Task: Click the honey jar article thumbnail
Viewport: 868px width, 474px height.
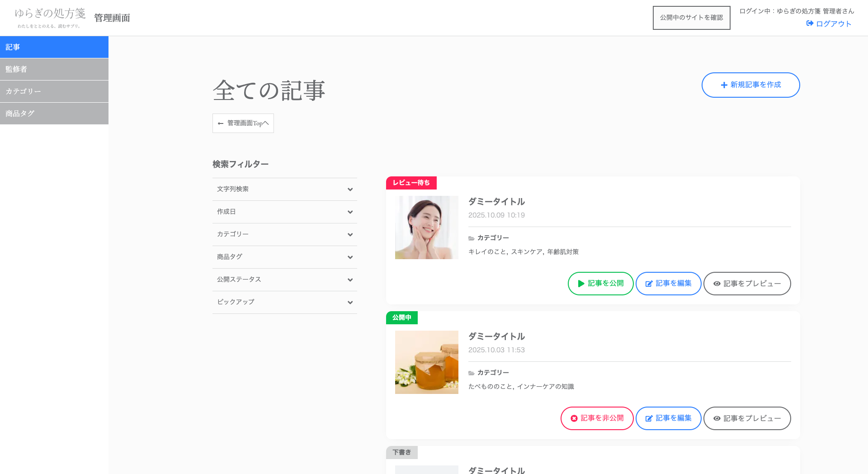Action: [x=426, y=362]
